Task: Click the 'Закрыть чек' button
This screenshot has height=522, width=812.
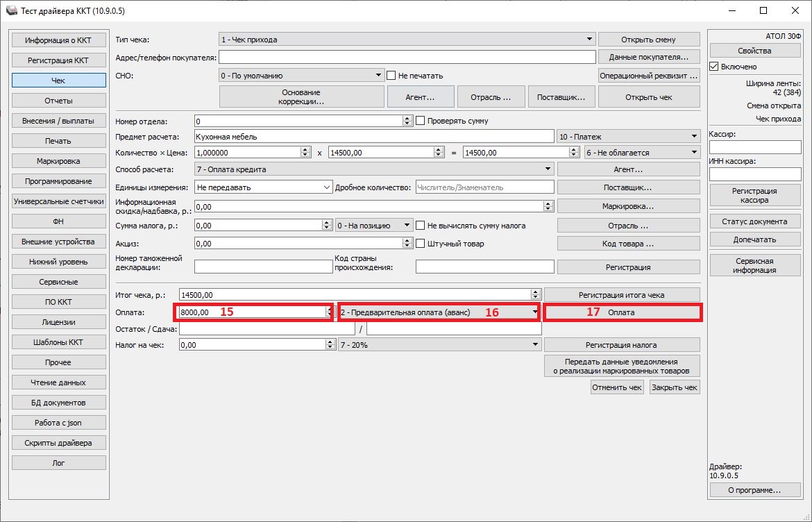Action: click(674, 387)
